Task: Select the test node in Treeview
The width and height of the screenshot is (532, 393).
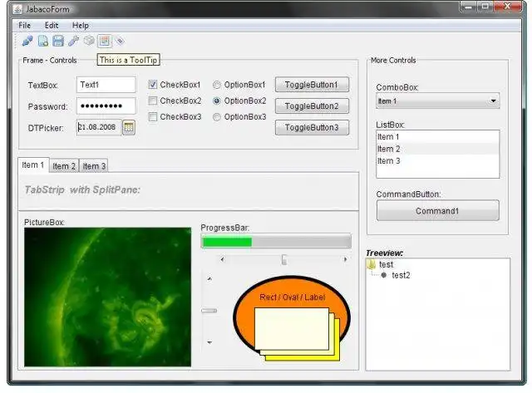Action: point(386,264)
